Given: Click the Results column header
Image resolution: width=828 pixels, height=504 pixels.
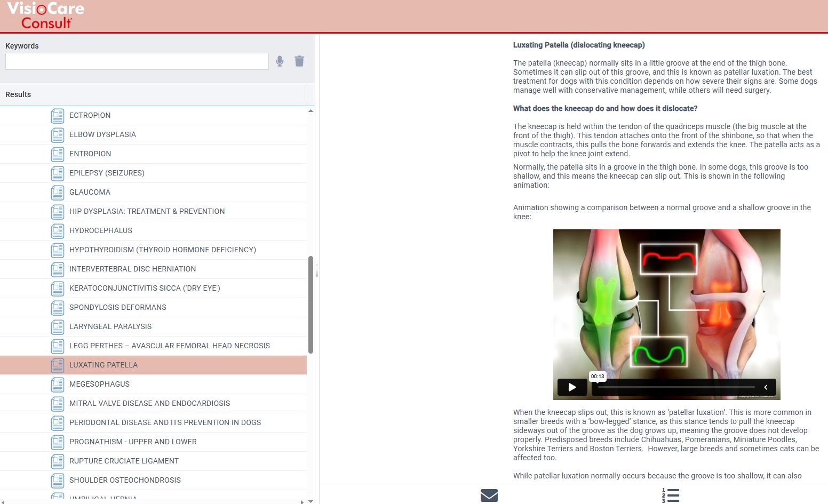Looking at the screenshot, I should point(18,94).
